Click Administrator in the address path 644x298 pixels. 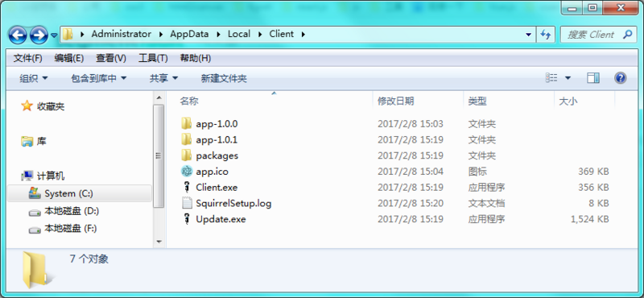[122, 34]
